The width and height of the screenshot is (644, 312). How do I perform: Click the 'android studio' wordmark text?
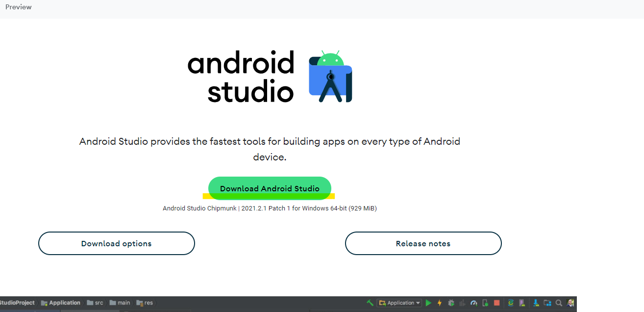(x=241, y=77)
